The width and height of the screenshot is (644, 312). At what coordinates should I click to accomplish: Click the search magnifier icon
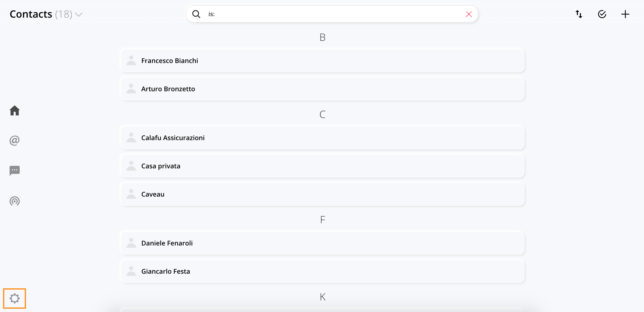coord(196,14)
